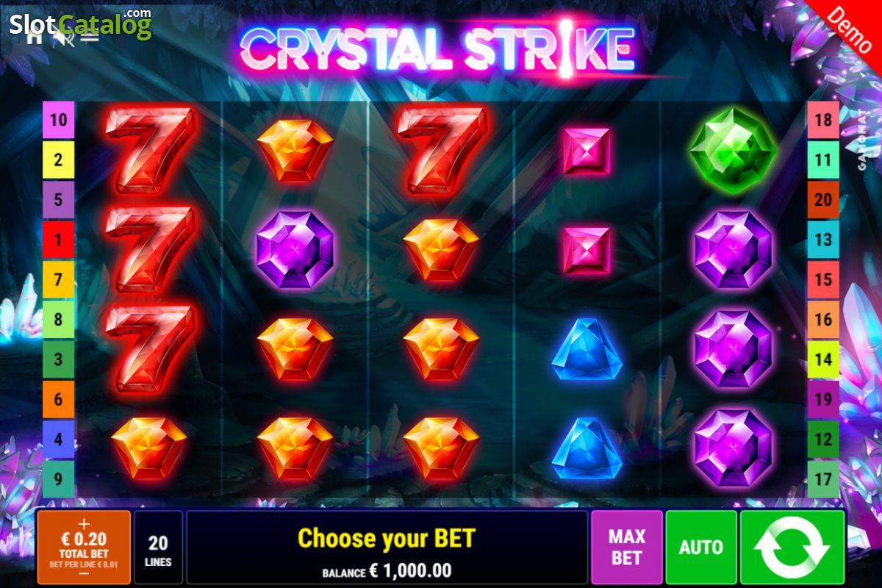Click the green emerald gem symbol
882x588 pixels.
(x=733, y=151)
